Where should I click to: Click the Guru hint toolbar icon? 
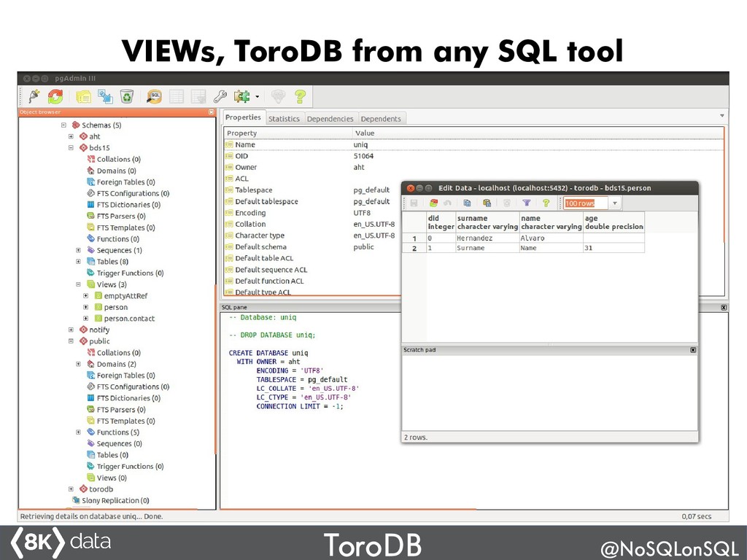tap(278, 97)
